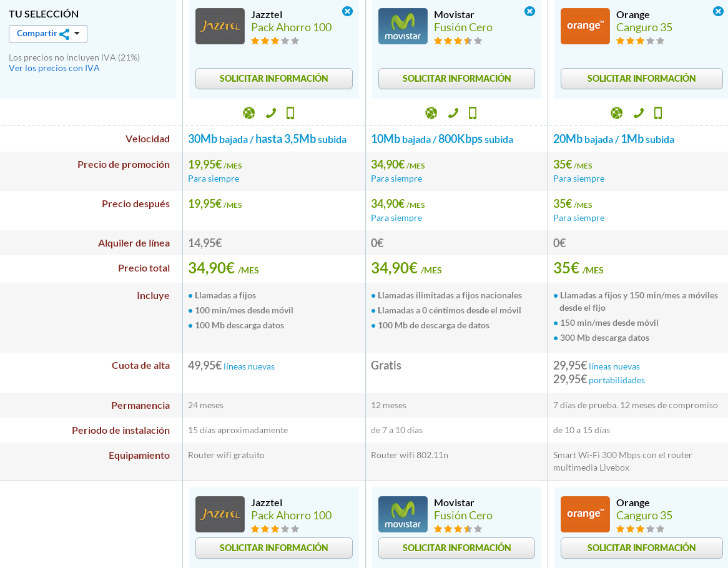Open bottom Pack Ahorro 100 plan link
The width and height of the screenshot is (728, 568).
pos(291,516)
